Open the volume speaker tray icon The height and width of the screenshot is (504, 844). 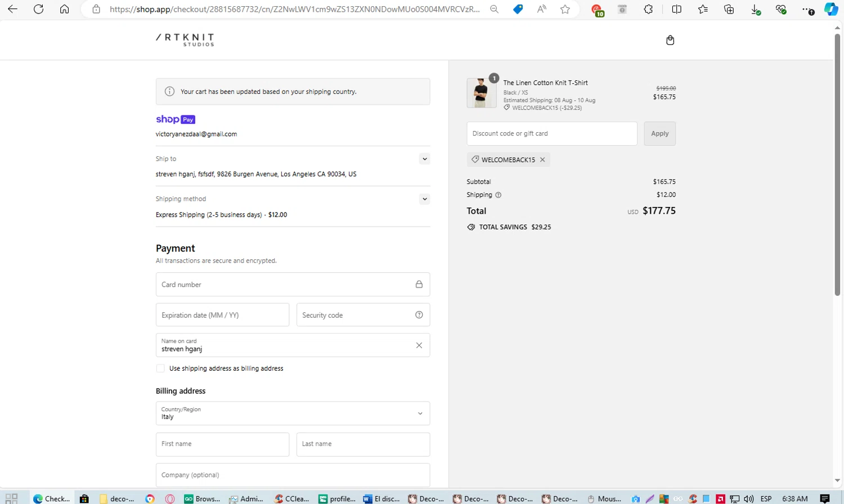(x=748, y=499)
